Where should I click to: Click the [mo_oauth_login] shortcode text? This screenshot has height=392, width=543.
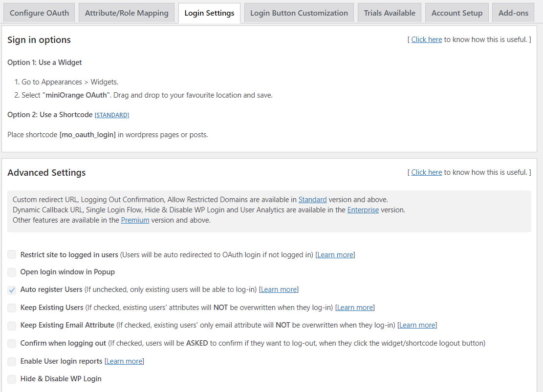click(x=87, y=135)
